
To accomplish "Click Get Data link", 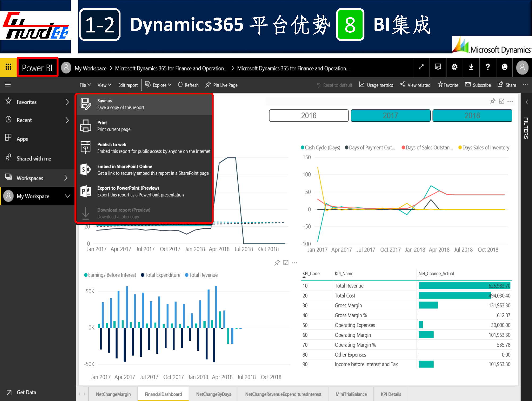I will coord(26,392).
